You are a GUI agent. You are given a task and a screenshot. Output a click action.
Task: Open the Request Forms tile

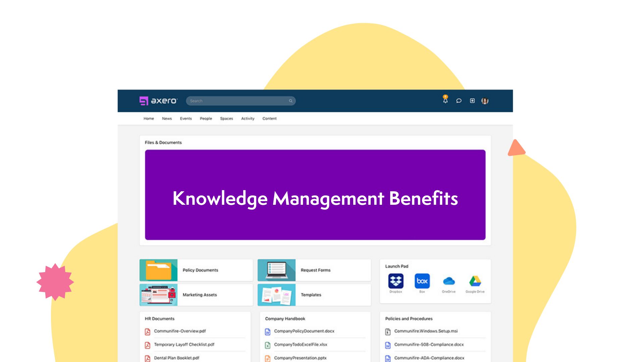(314, 270)
